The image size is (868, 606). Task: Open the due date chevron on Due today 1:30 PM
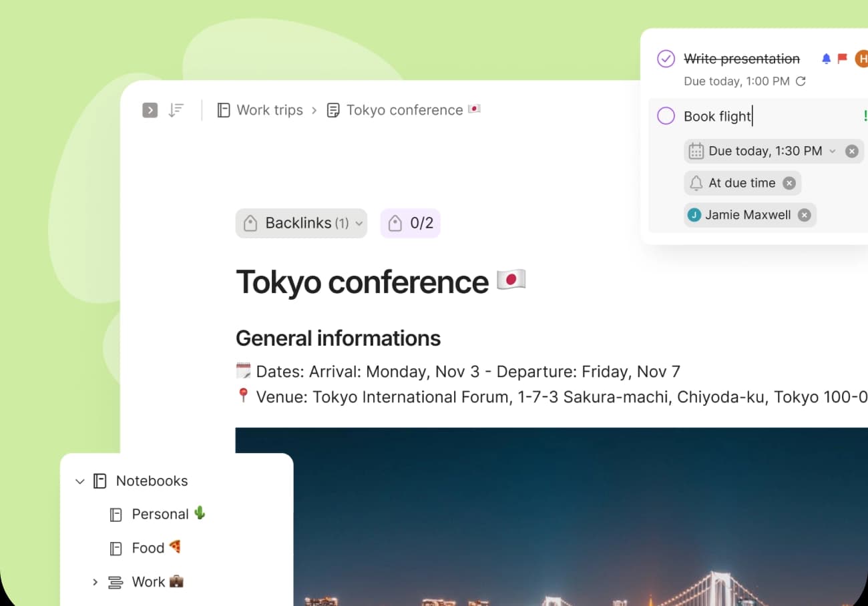point(832,151)
